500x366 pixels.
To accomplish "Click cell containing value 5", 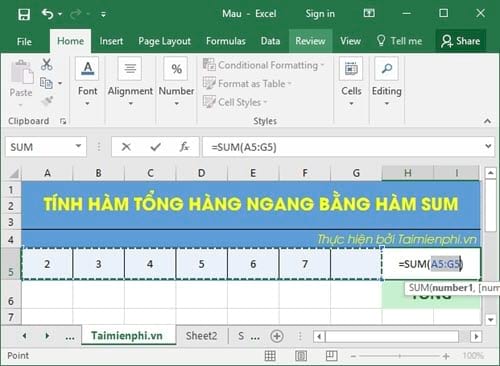I will [202, 264].
